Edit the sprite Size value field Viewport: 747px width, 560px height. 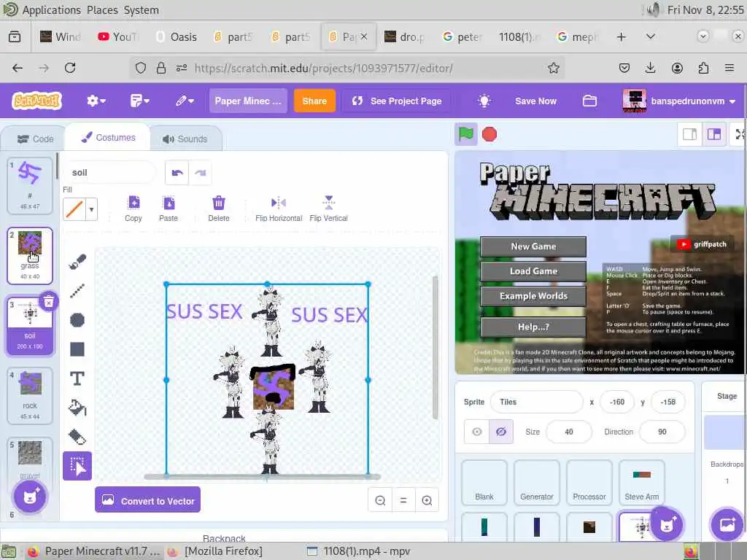click(569, 432)
